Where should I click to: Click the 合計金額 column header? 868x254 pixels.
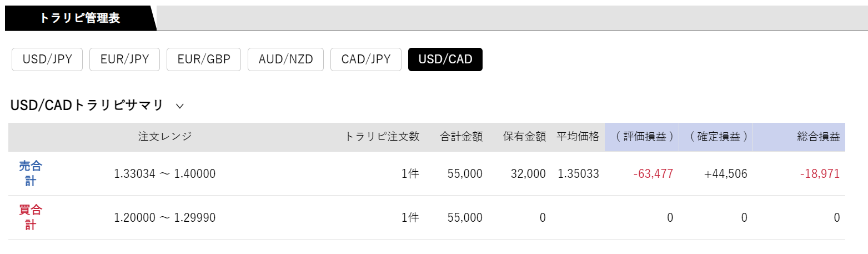point(461,137)
